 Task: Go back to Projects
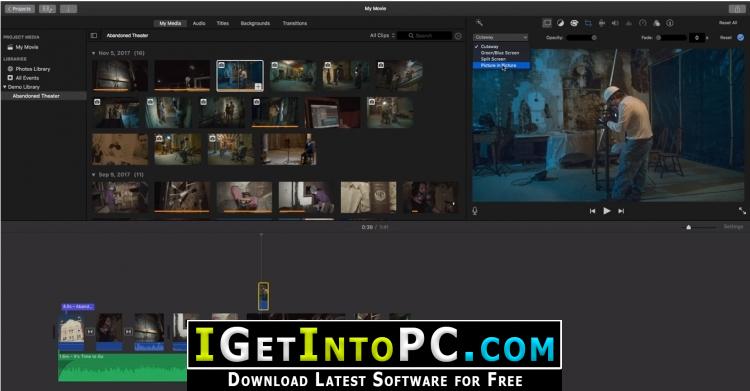pos(20,9)
